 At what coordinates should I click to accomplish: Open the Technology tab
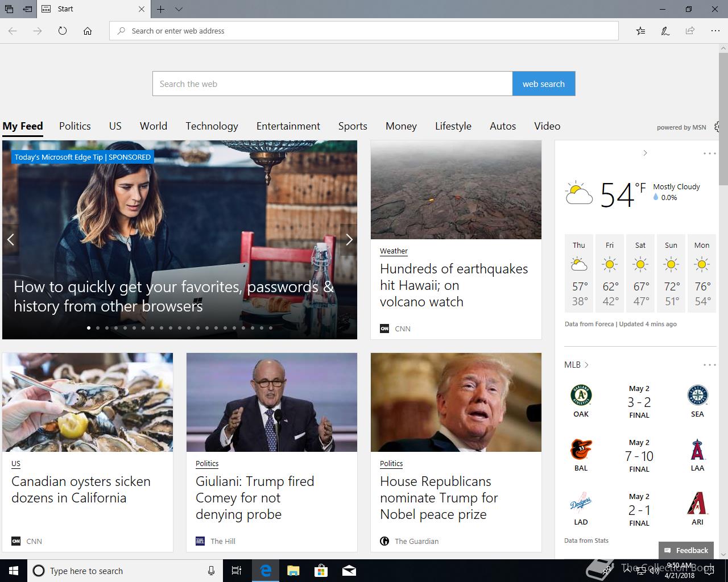[212, 126]
